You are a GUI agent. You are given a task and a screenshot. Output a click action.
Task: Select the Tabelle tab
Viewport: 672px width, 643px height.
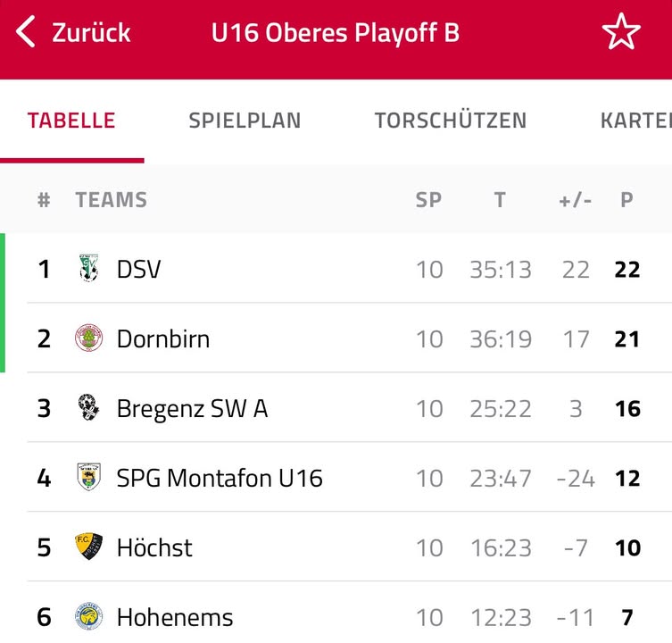(x=71, y=121)
